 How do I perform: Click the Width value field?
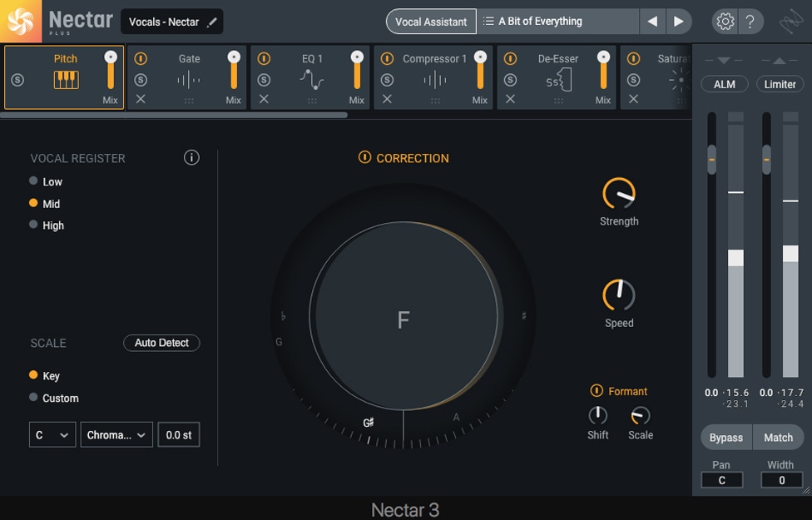coord(782,480)
